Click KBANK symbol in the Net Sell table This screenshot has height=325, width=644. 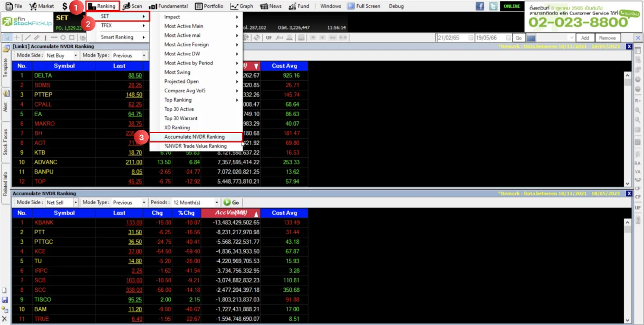(44, 223)
